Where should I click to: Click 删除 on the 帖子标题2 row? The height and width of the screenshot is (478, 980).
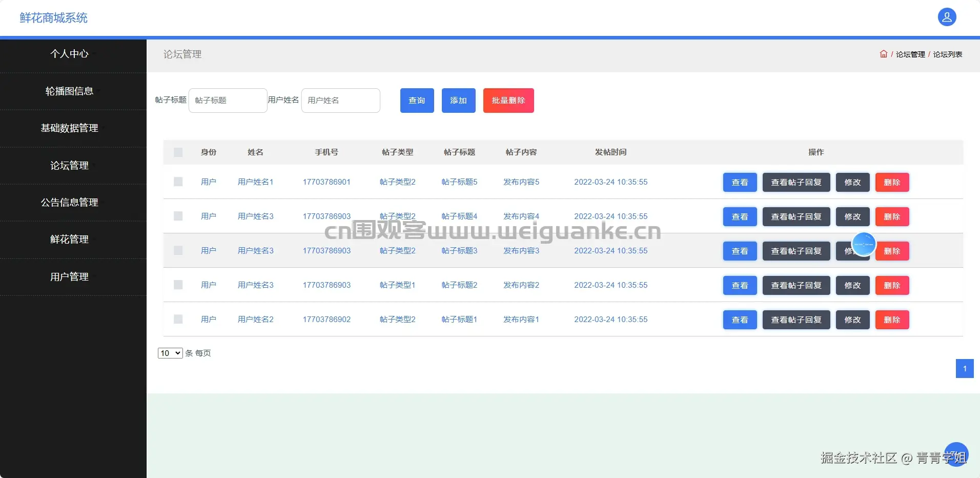tap(892, 285)
